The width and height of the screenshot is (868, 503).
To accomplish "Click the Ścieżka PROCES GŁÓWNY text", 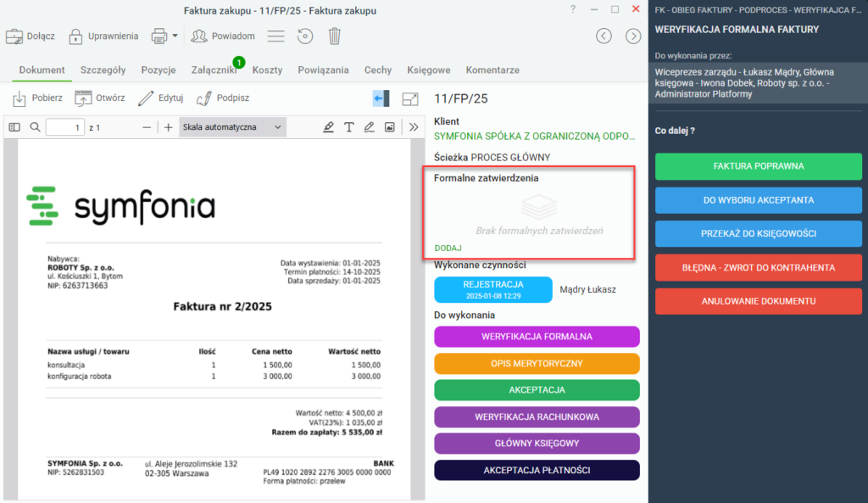I will click(492, 157).
